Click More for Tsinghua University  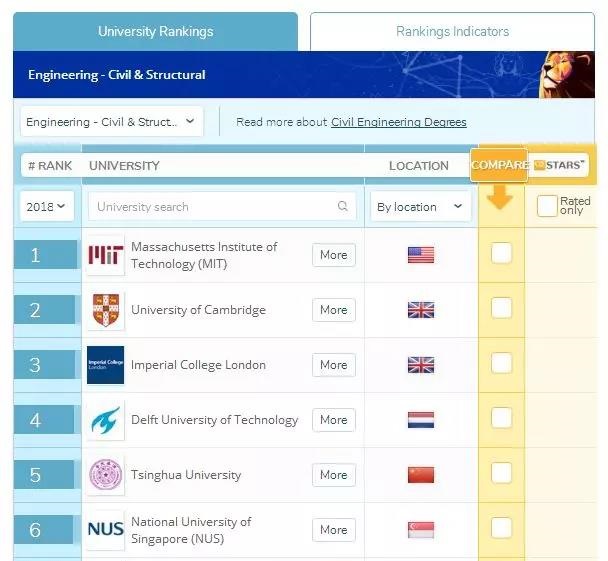point(334,475)
